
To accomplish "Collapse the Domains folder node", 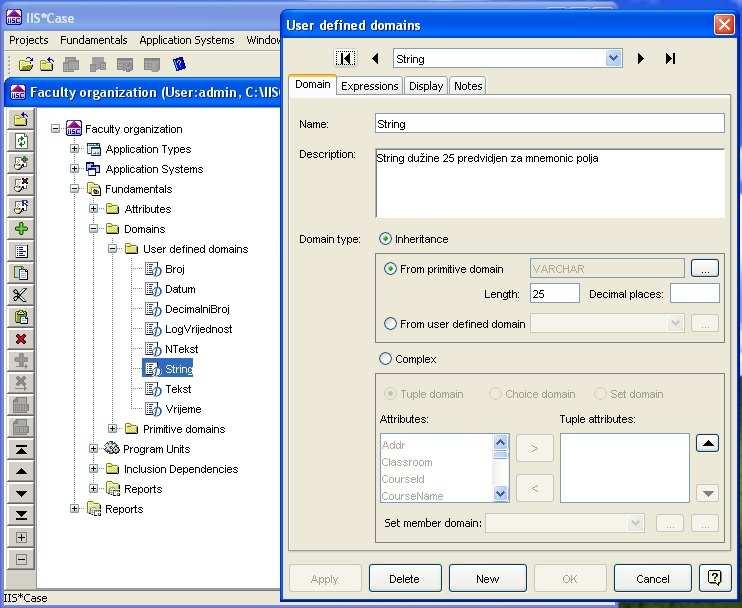I will coord(94,229).
